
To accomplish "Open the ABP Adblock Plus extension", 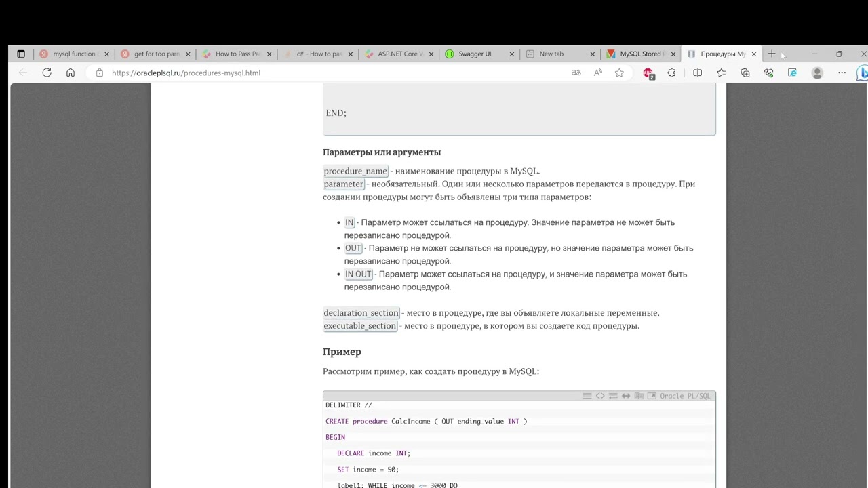I will coord(648,73).
